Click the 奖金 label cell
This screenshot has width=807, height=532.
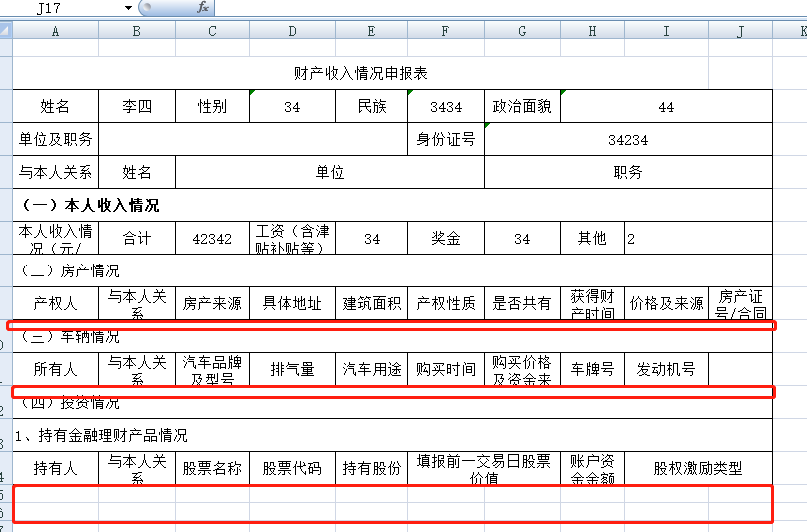[x=446, y=239]
